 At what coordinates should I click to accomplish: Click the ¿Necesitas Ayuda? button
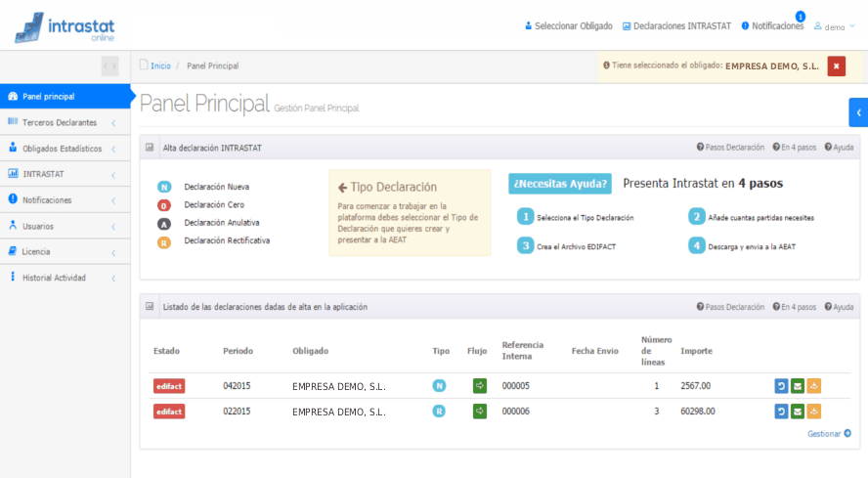[x=560, y=184]
